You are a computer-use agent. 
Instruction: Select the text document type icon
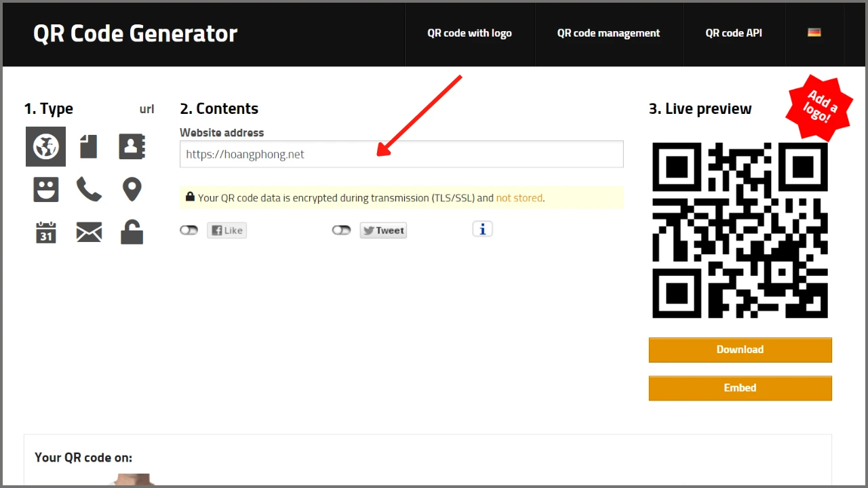tap(89, 146)
